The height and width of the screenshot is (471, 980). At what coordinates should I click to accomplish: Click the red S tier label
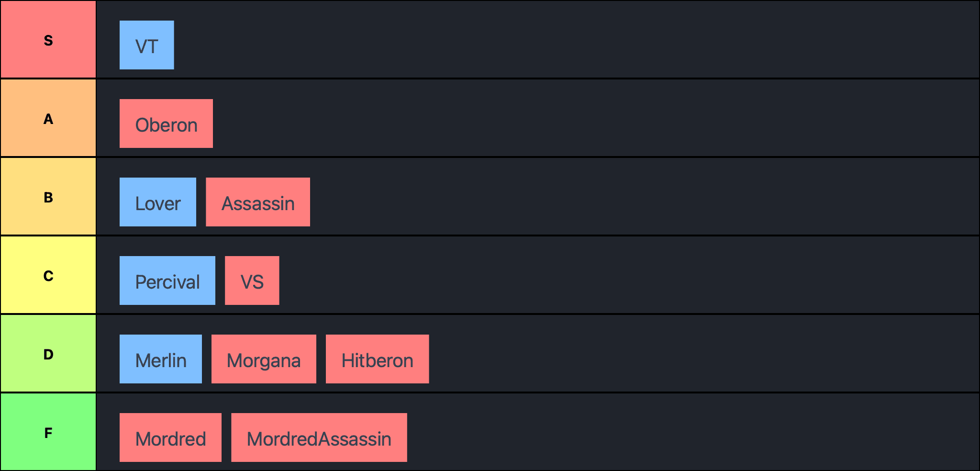point(48,39)
